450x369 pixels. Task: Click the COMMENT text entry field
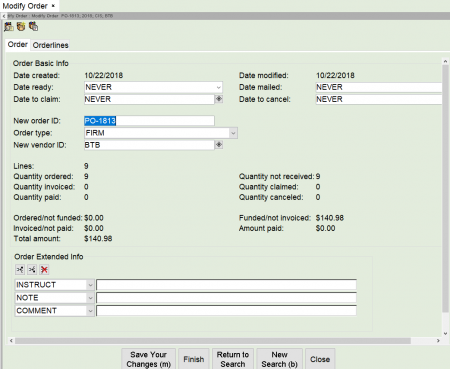[x=226, y=311]
